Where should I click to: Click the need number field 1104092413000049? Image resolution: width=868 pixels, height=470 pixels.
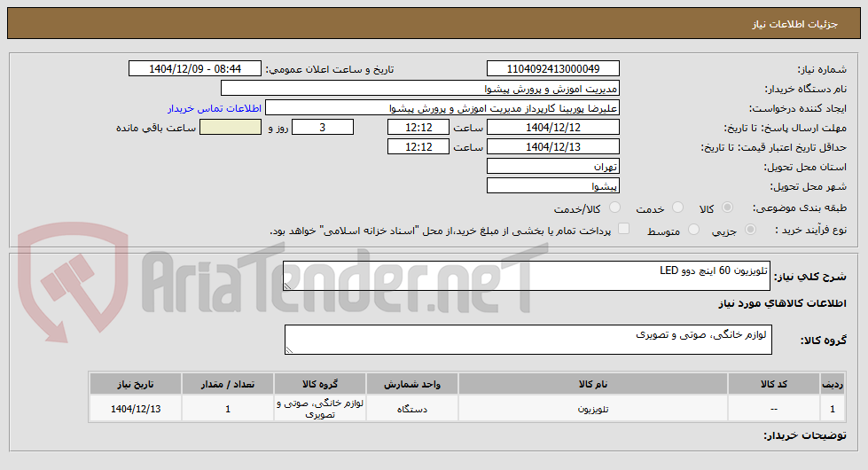(553, 68)
